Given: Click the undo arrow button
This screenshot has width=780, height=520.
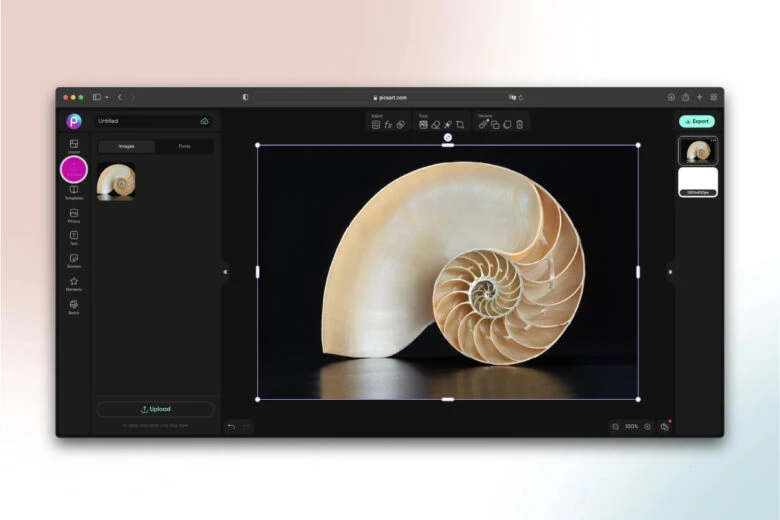Looking at the screenshot, I should click(x=231, y=426).
